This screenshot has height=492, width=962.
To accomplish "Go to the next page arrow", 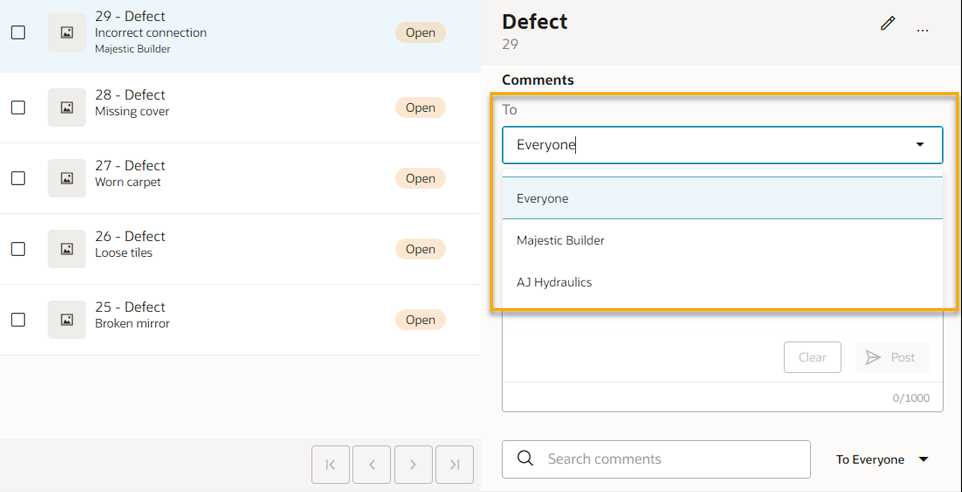I will (x=413, y=464).
